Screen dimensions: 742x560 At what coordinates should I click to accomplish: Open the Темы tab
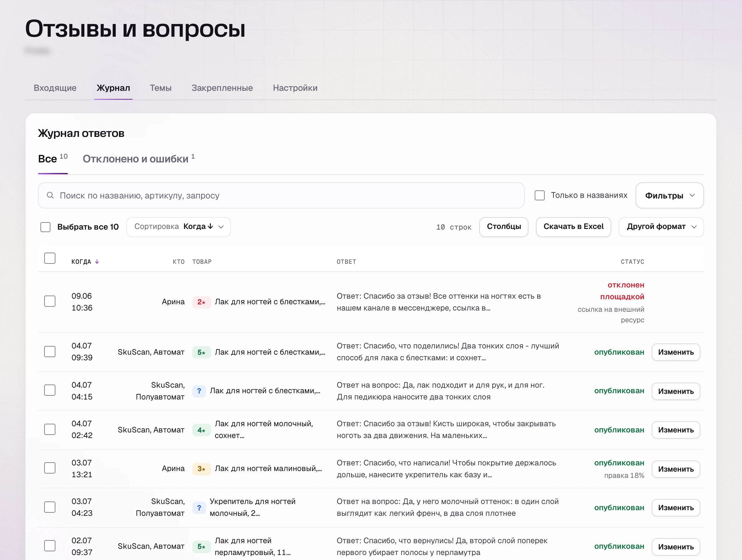[161, 88]
